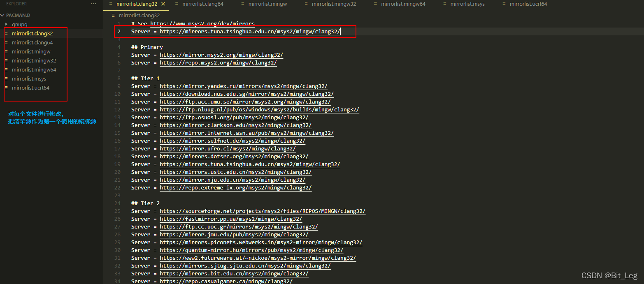Viewport: 644px width, 284px height.
Task: Click mirrors.sjtug.sjtu.edu.cn link
Action: (245, 266)
